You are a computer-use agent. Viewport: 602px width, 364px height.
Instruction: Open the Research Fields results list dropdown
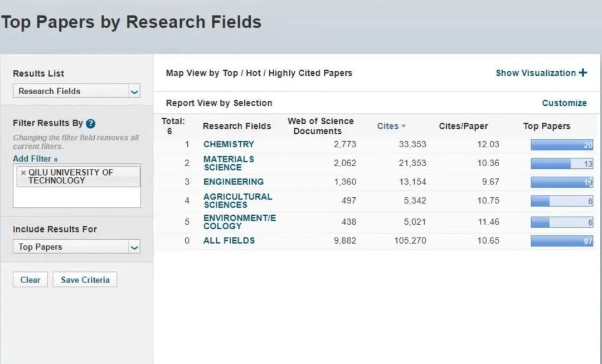point(134,91)
